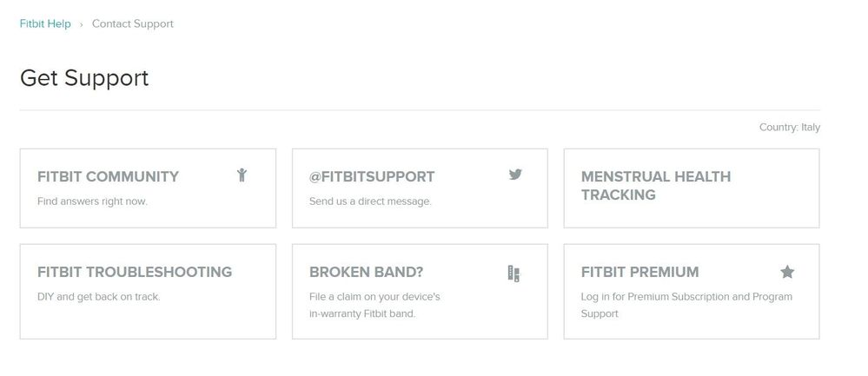Click 'DIY and get back on track.'
868x376 pixels.
pyautogui.click(x=98, y=297)
